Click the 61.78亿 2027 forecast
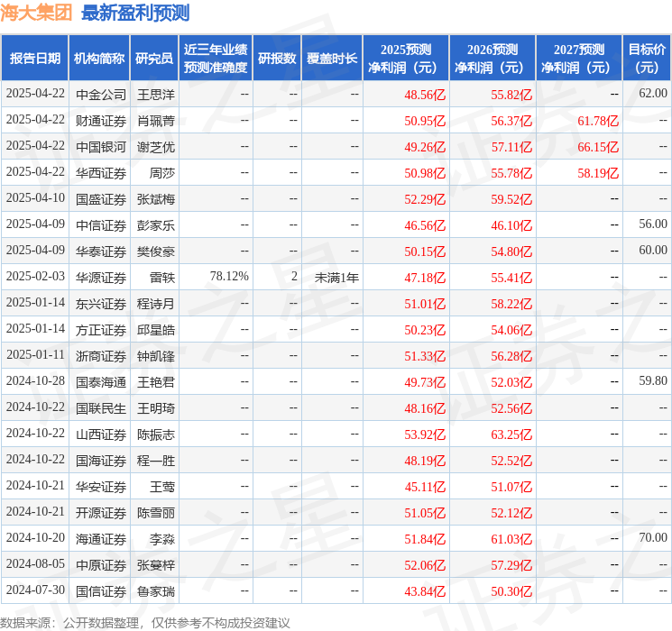Screen dimensions: 672x631 (x=598, y=121)
